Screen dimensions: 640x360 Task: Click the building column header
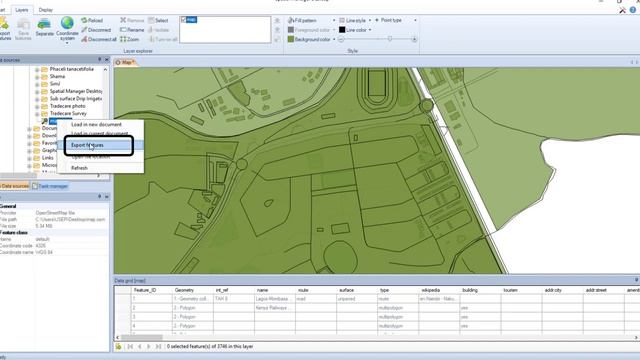(480, 290)
